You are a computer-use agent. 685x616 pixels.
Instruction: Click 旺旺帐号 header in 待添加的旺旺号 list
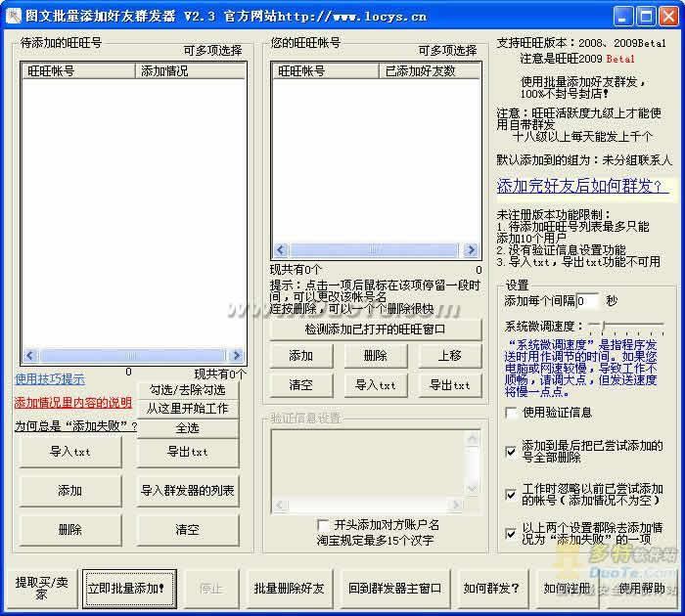[77, 70]
